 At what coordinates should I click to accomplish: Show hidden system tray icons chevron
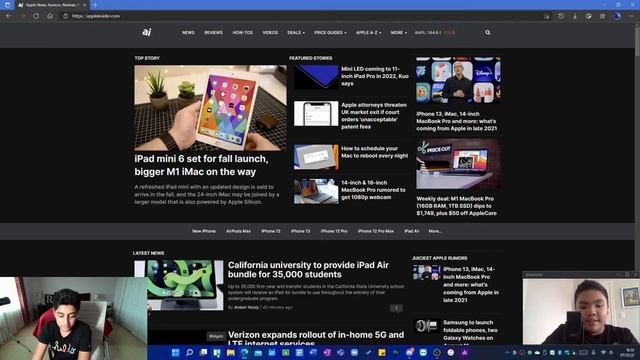507,353
